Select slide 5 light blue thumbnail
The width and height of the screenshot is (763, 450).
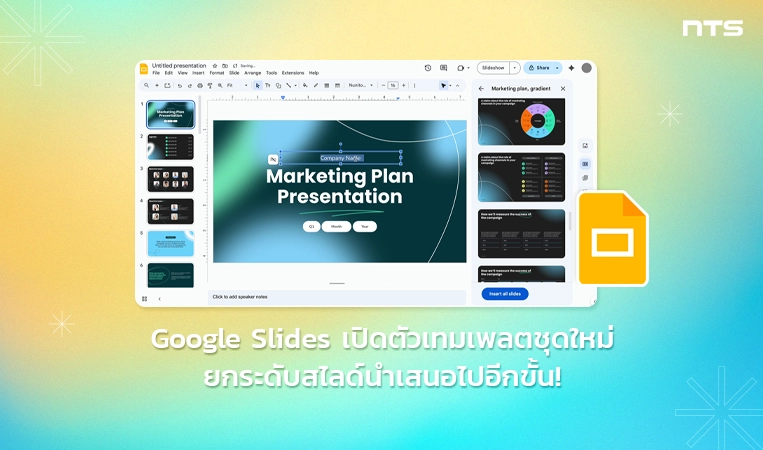click(x=171, y=243)
